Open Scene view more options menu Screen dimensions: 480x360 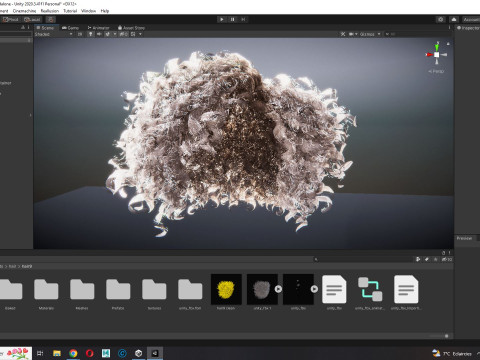449,28
